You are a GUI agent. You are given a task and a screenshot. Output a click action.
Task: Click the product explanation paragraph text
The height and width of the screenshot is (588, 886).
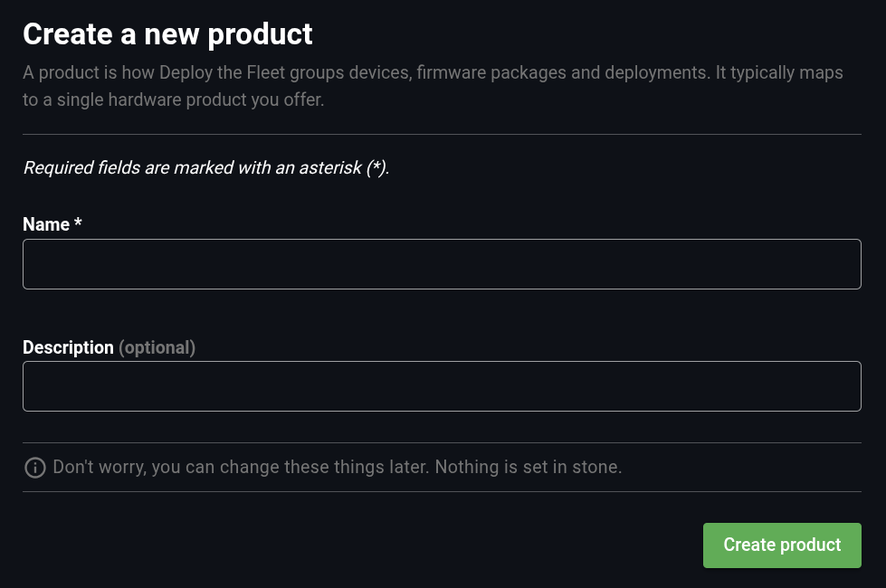click(x=433, y=86)
